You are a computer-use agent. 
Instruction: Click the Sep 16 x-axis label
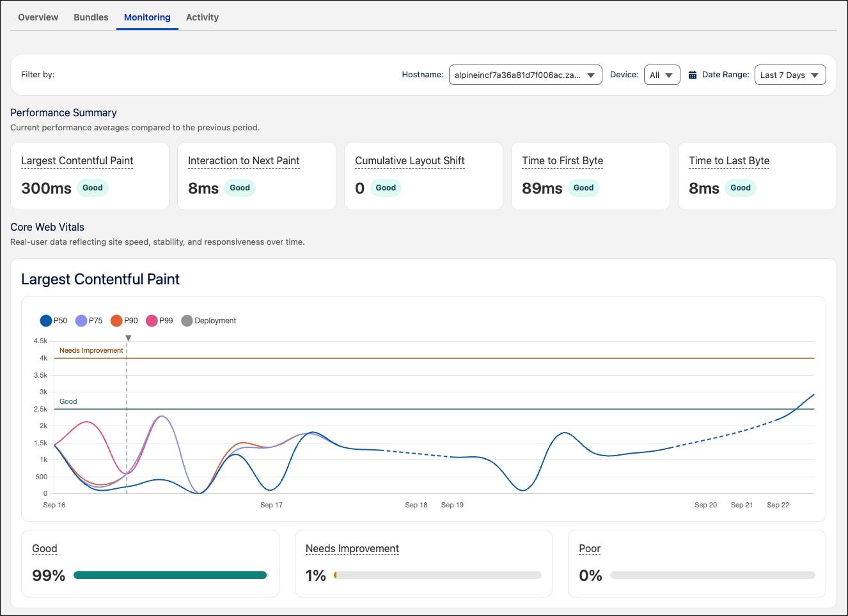pyautogui.click(x=54, y=505)
